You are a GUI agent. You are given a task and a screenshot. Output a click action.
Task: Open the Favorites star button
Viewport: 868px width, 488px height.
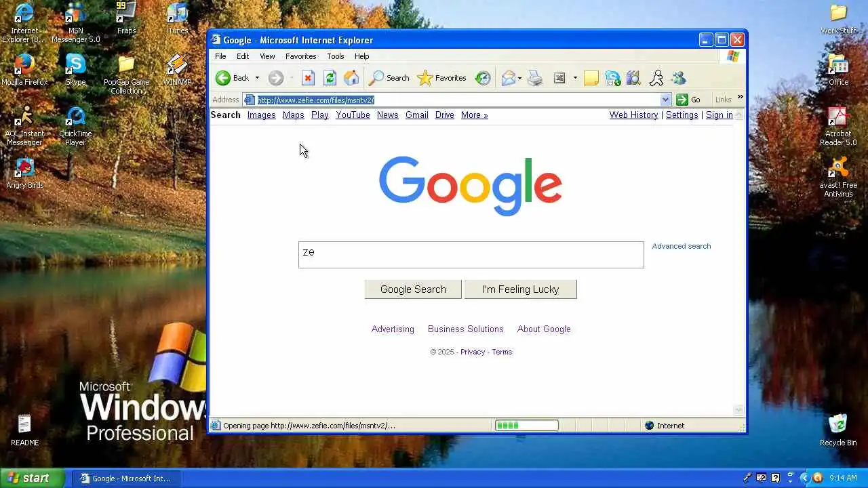tap(441, 78)
